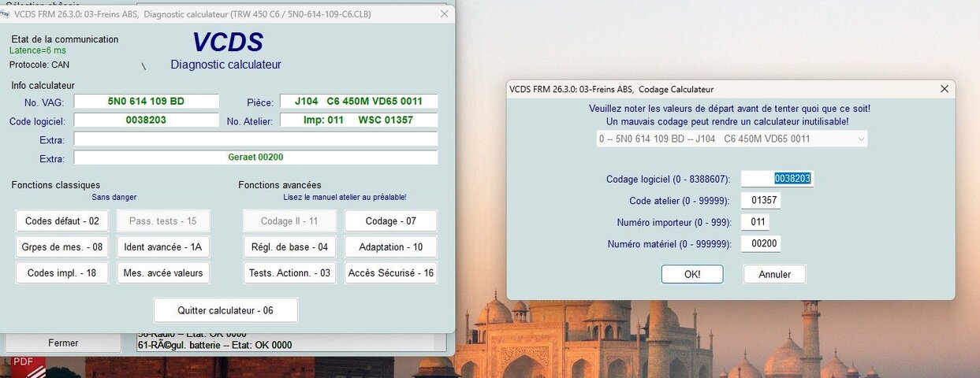Open Adaptation - 10
Screen dimensions: 980x378
pyautogui.click(x=391, y=246)
